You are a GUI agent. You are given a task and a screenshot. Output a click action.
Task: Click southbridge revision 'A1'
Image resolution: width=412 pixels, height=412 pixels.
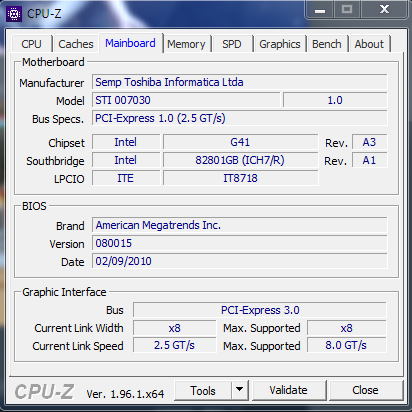pos(369,160)
